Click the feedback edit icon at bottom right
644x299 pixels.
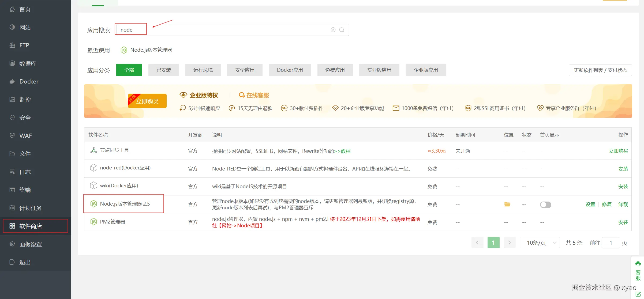[638, 294]
